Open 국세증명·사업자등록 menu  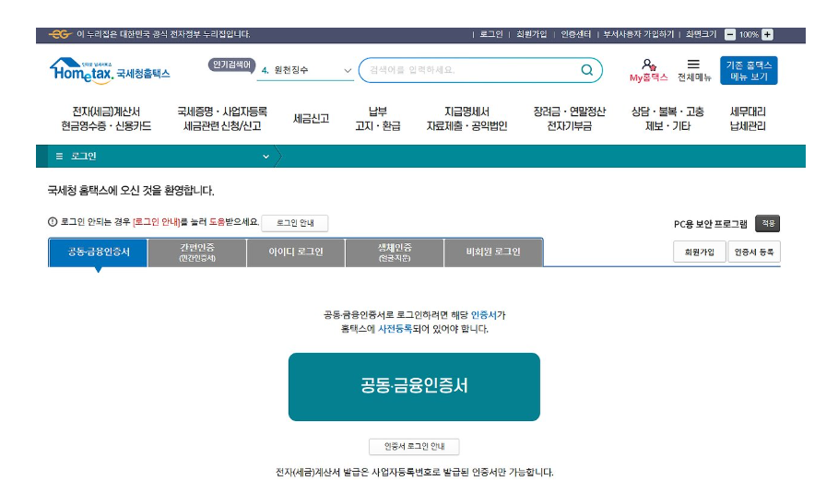(222, 119)
